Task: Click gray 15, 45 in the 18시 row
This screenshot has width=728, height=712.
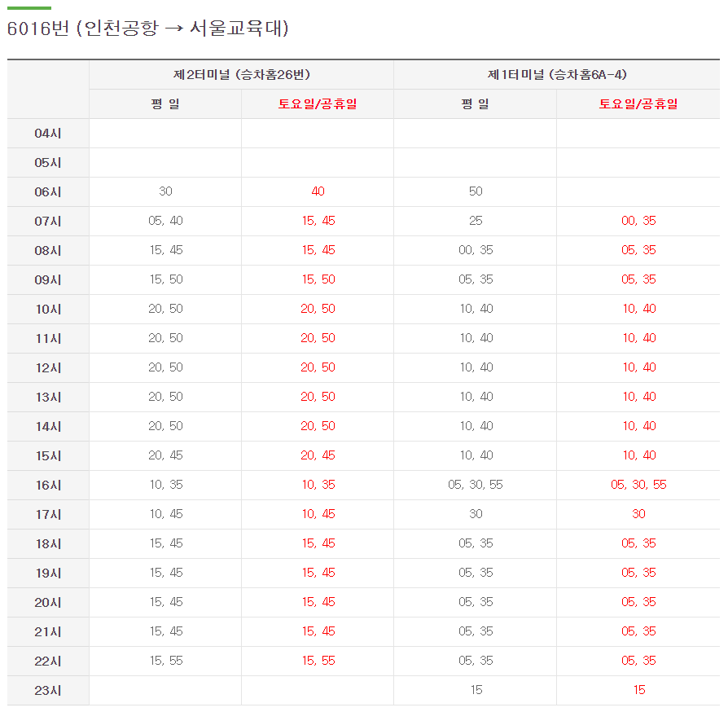Action: click(x=166, y=543)
